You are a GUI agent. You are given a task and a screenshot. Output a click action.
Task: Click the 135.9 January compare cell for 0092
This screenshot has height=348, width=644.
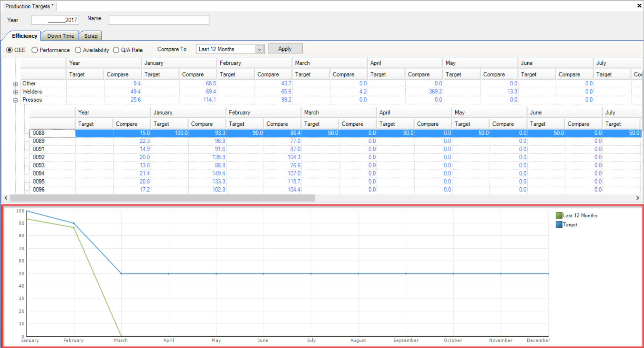(x=207, y=157)
